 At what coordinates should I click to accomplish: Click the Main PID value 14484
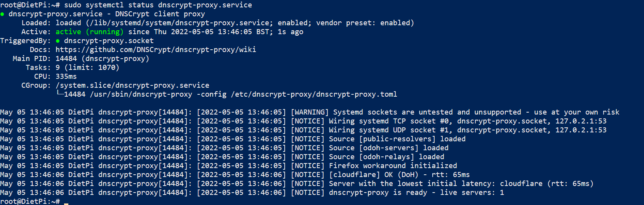point(66,59)
